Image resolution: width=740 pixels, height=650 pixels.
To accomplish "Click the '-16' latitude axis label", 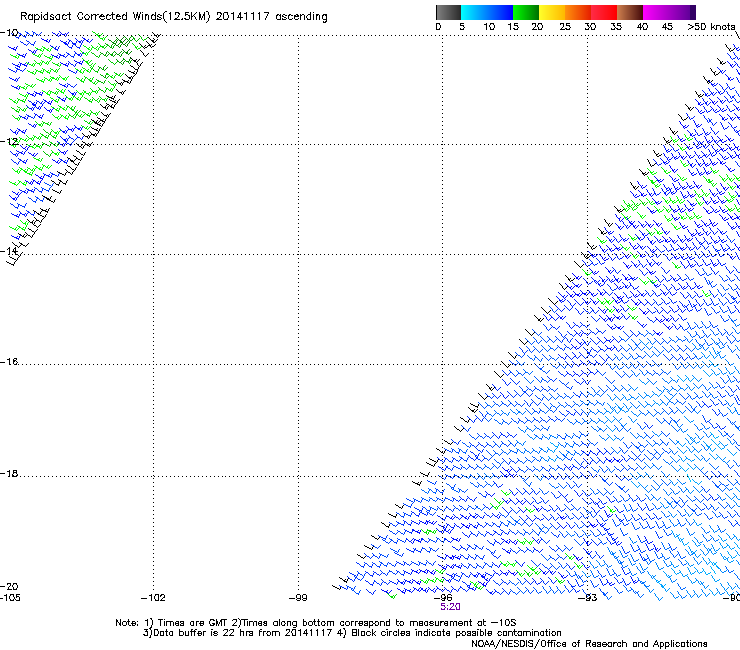I will pos(9,362).
